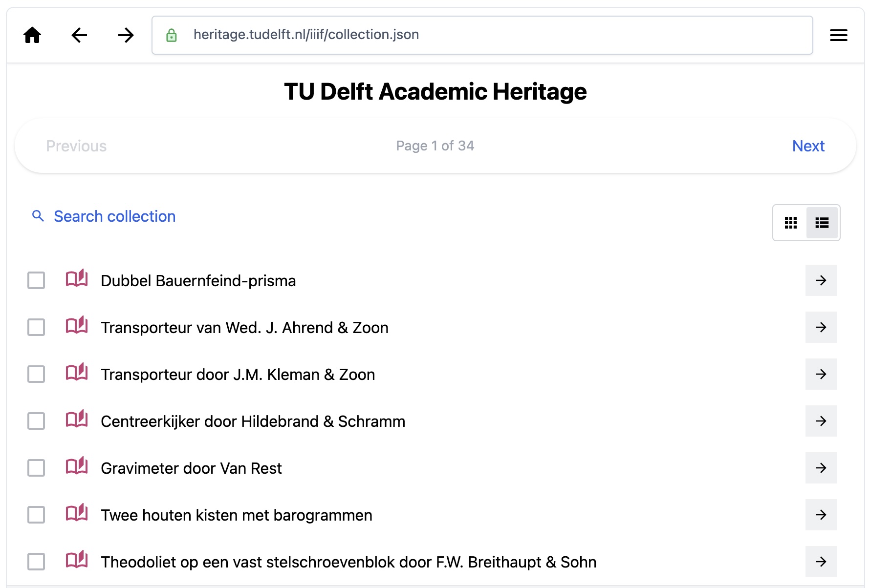The width and height of the screenshot is (870, 588).
Task: Click Search collection link
Action: point(114,216)
